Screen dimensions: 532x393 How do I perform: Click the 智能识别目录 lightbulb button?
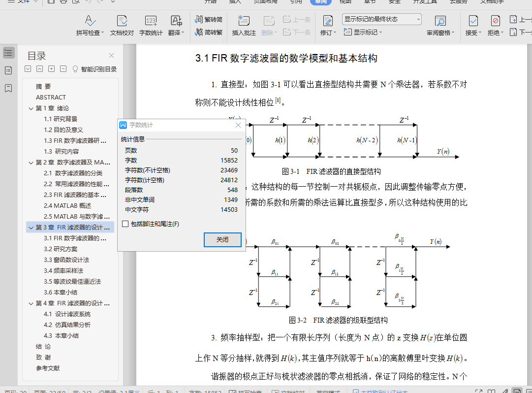(x=94, y=69)
